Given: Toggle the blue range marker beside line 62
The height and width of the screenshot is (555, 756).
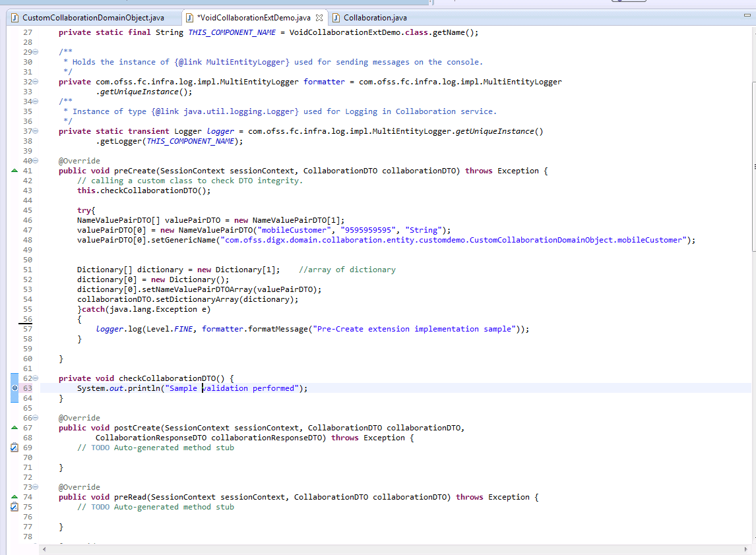Looking at the screenshot, I should (x=15, y=378).
